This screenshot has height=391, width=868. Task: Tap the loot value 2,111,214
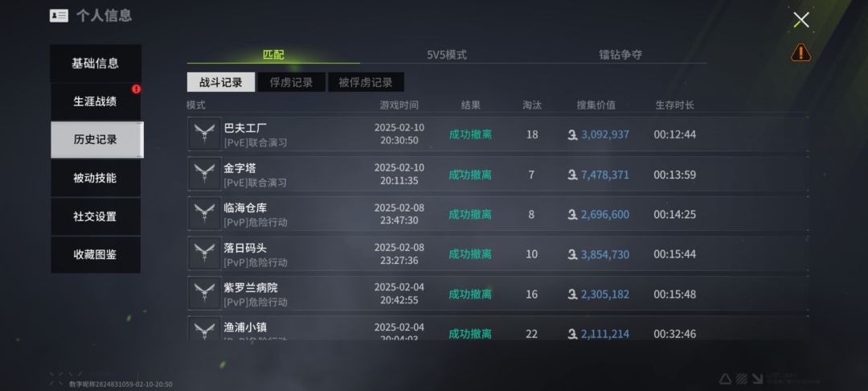[605, 334]
